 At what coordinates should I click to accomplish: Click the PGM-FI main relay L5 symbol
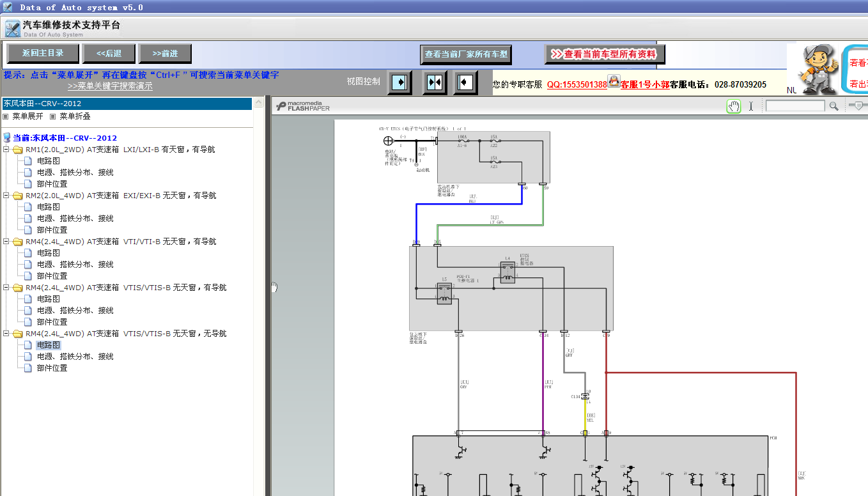coord(444,295)
